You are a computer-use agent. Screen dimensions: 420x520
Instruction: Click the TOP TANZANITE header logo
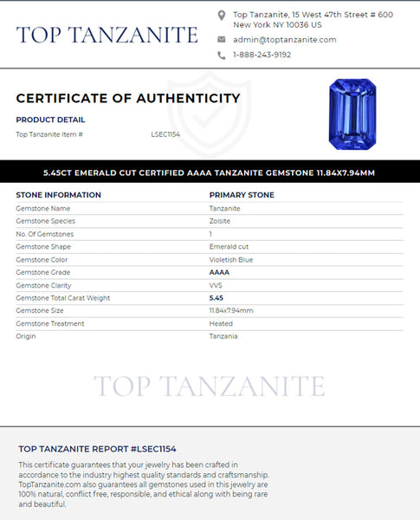pos(107,35)
